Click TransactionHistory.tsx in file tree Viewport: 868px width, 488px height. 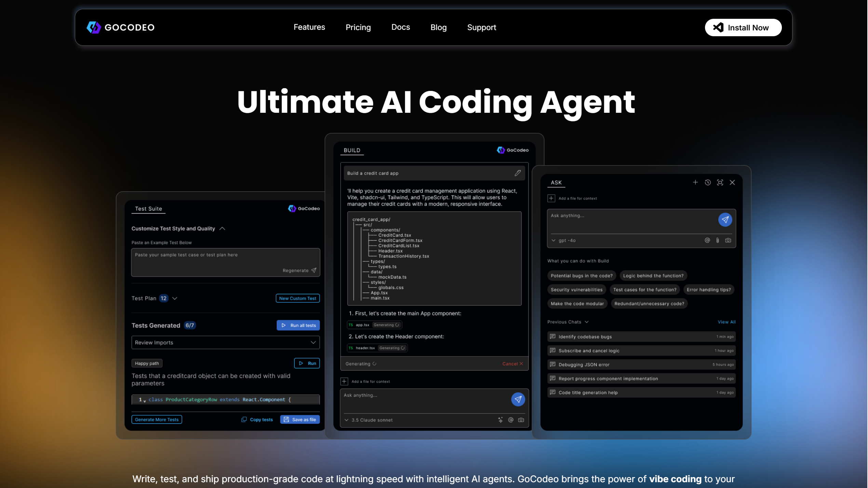pos(404,256)
